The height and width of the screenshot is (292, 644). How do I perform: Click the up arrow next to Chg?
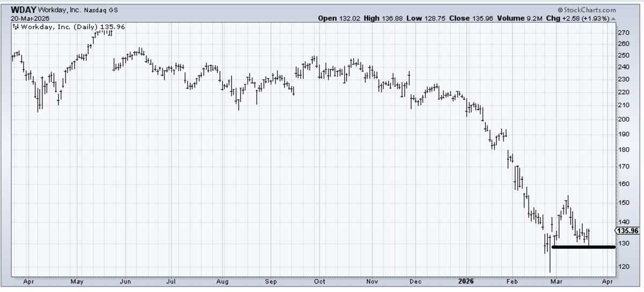pyautogui.click(x=613, y=18)
